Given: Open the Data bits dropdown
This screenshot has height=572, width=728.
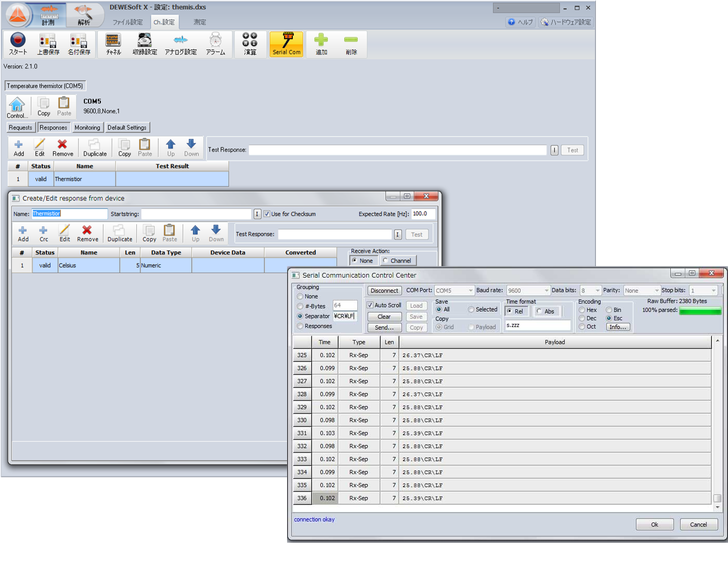Looking at the screenshot, I should pyautogui.click(x=590, y=290).
